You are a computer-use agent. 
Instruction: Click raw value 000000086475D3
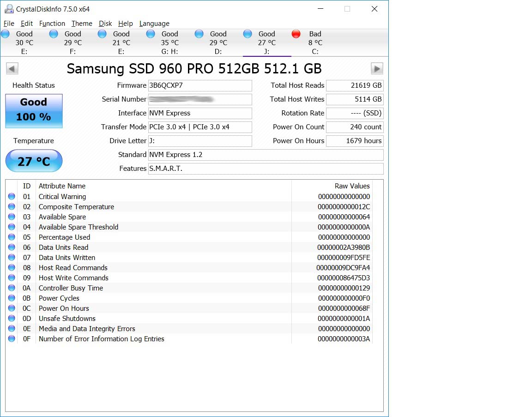click(344, 278)
